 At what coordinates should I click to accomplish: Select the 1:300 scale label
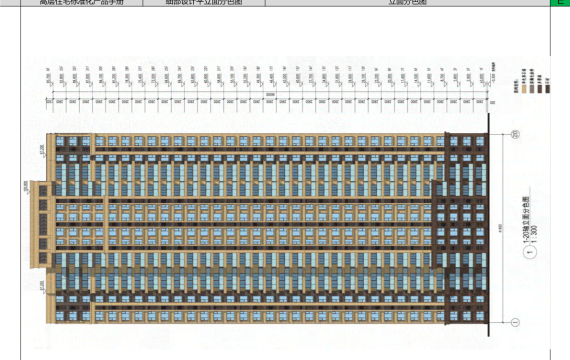(534, 235)
